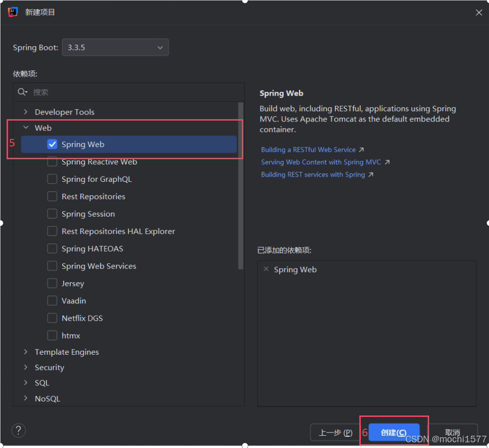Select the Developer Tools tree label
489x448 pixels.
(65, 112)
